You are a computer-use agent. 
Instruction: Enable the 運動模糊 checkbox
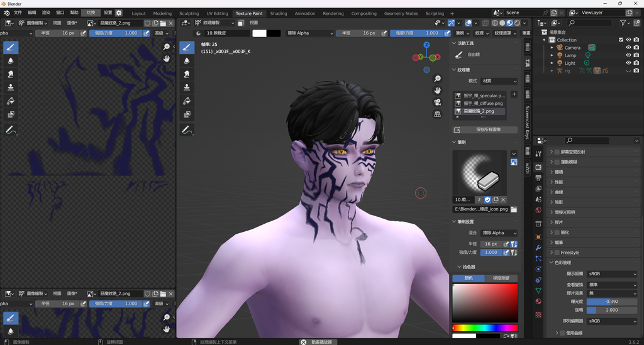557,162
